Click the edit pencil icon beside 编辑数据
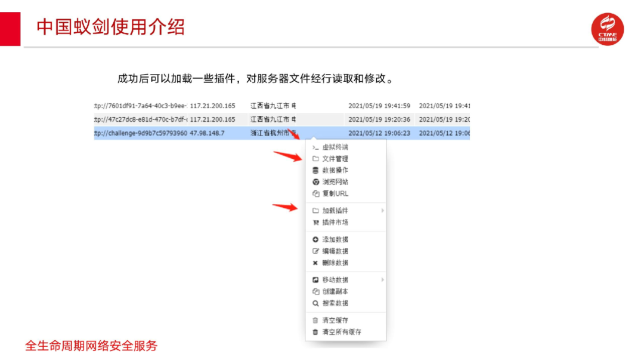Viewport: 644px width, 363px height. coord(315,251)
